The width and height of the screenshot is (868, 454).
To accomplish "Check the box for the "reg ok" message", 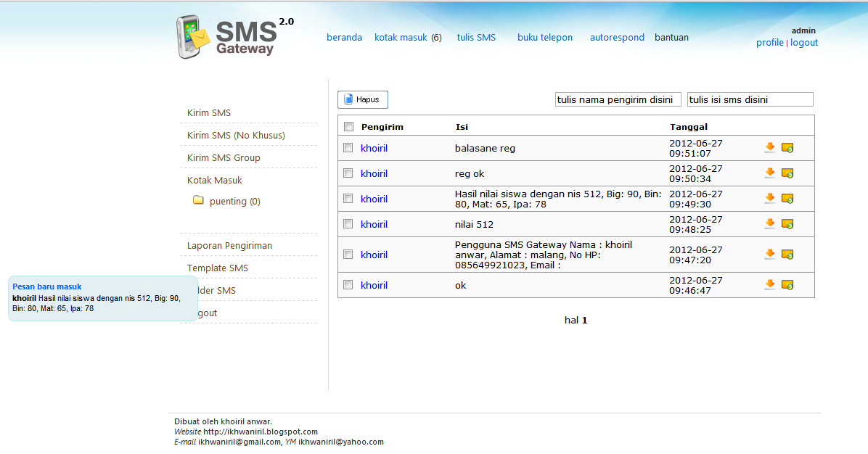I will coord(348,173).
